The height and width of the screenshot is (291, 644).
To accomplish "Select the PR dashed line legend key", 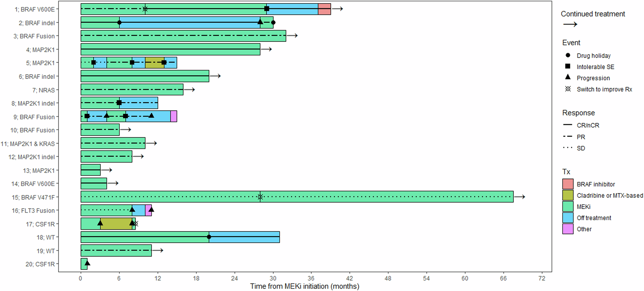I will pyautogui.click(x=568, y=137).
